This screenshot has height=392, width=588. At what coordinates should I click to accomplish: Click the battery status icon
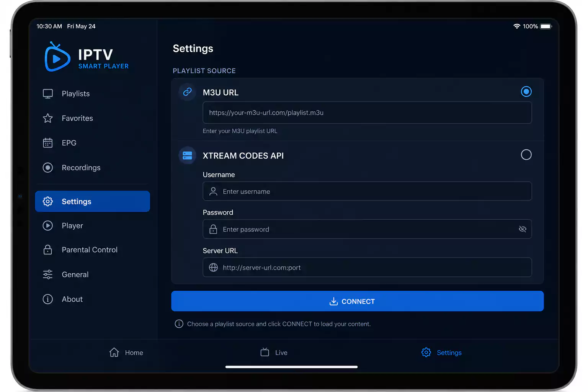click(546, 26)
